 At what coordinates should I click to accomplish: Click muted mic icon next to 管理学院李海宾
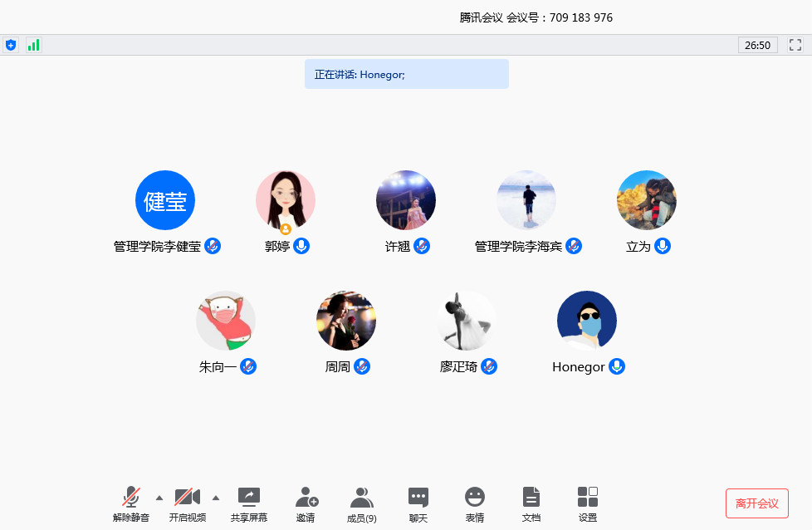[574, 246]
